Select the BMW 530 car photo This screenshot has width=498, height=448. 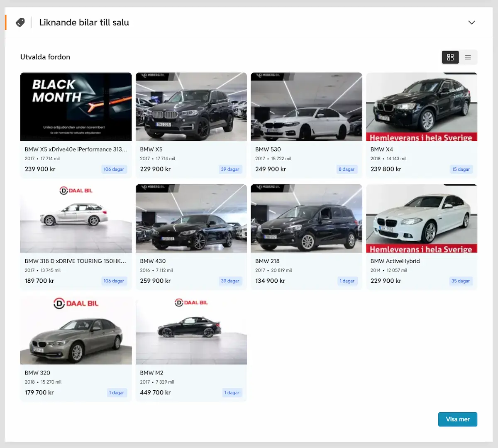point(306,107)
